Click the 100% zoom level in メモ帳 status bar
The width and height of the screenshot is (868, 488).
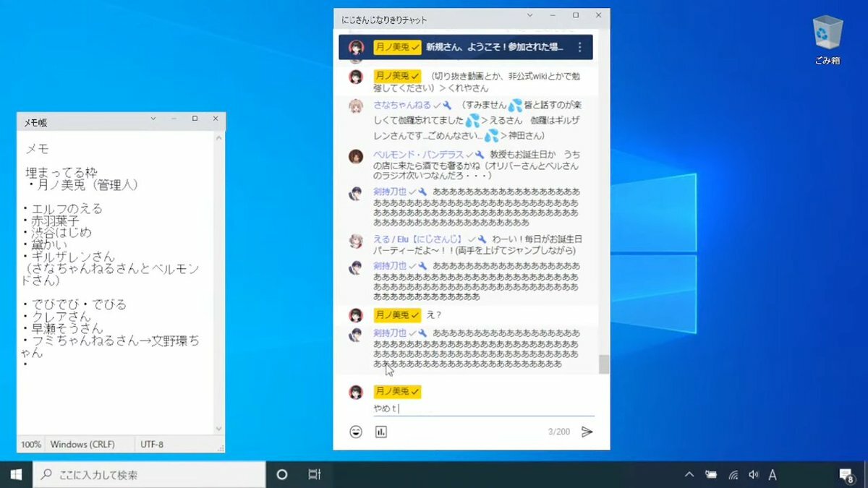pos(31,444)
